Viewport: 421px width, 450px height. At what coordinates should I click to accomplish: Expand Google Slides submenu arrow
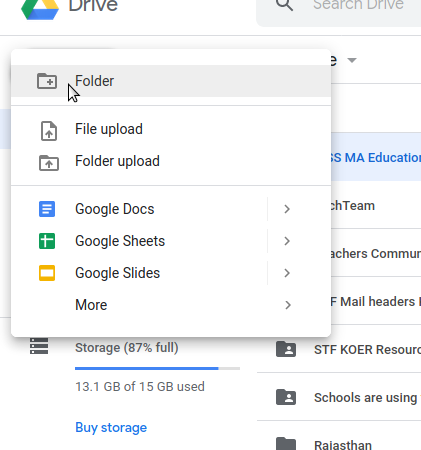(x=287, y=273)
